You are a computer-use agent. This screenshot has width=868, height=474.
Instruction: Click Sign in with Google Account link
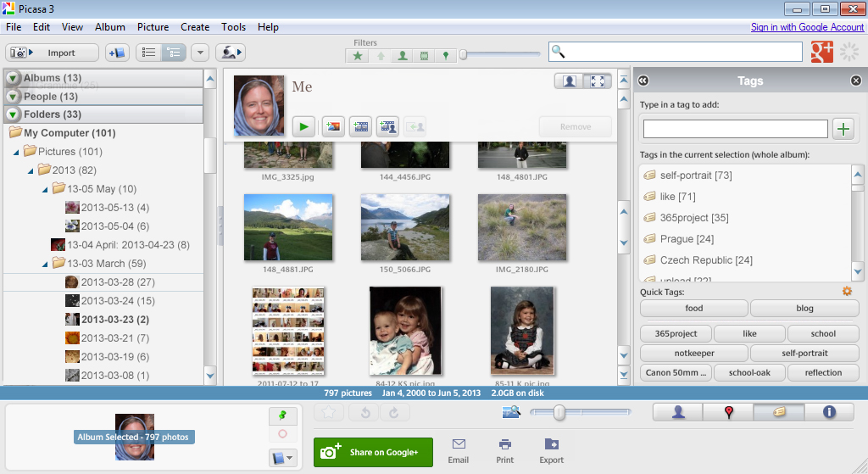807,26
